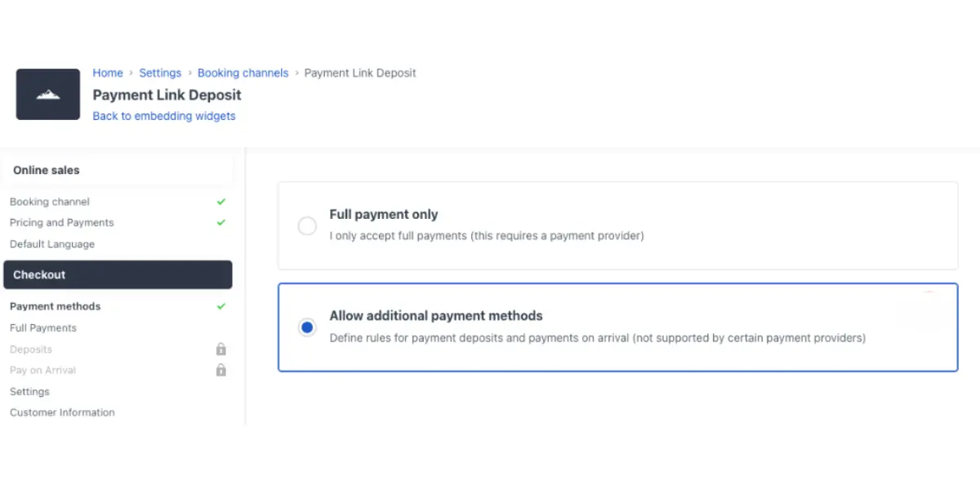Click the green checkmark beside Payment methods
The height and width of the screenshot is (490, 980).
pyautogui.click(x=220, y=306)
